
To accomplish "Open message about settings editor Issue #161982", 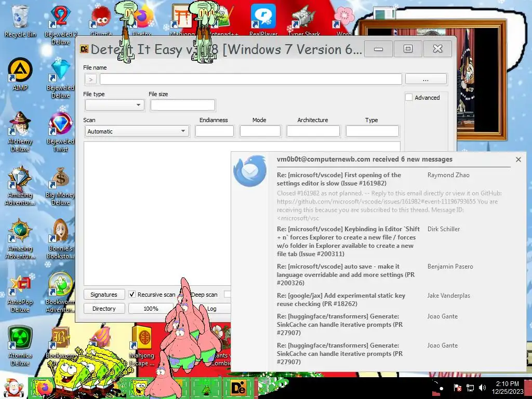I will pyautogui.click(x=339, y=179).
